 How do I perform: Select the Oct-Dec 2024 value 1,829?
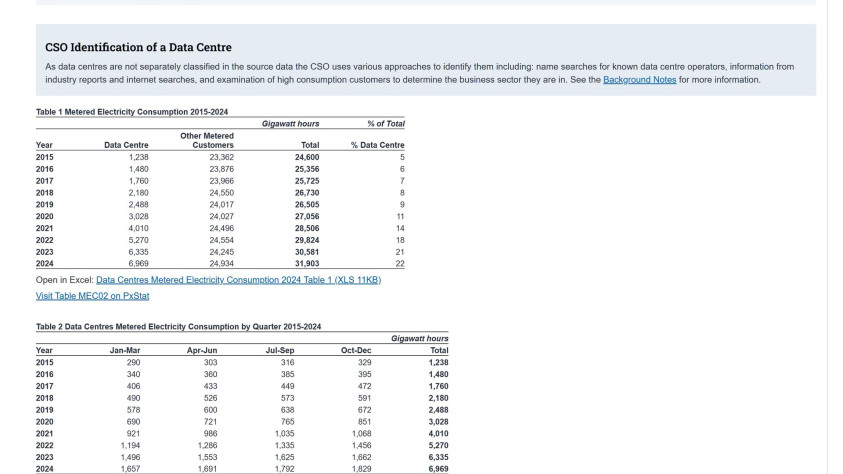[361, 468]
